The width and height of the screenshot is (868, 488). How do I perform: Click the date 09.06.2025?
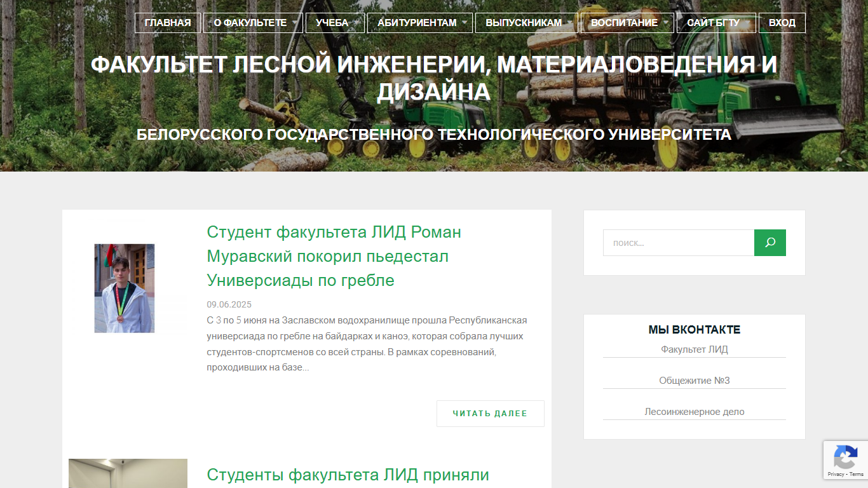pos(229,305)
